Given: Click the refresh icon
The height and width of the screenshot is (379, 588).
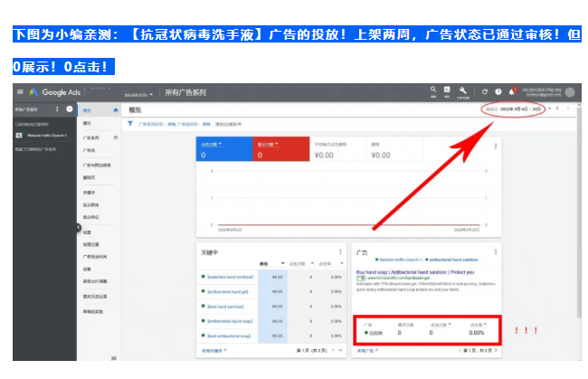Looking at the screenshot, I should pos(485,92).
